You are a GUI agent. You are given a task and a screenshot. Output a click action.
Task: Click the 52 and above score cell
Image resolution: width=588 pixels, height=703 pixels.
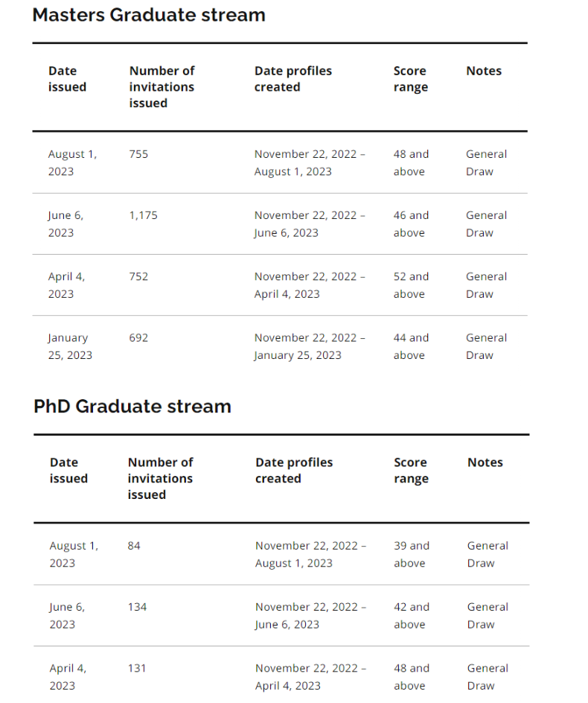411,285
